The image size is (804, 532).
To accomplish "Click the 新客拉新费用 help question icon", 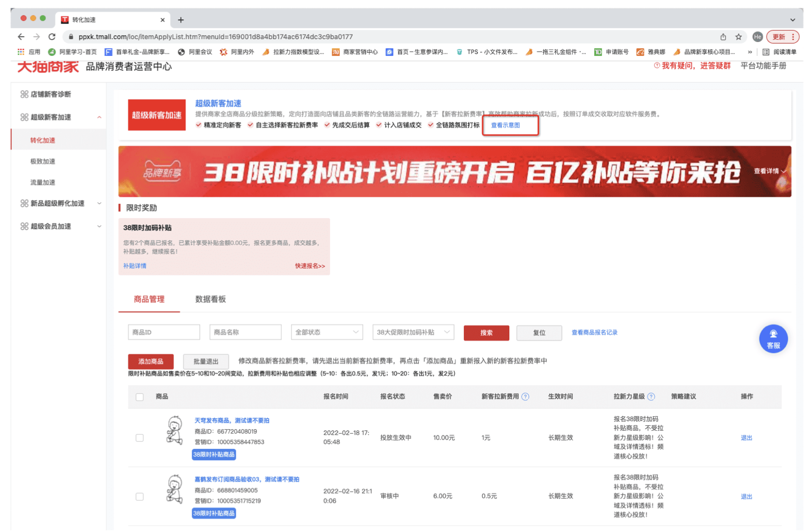I will point(526,397).
